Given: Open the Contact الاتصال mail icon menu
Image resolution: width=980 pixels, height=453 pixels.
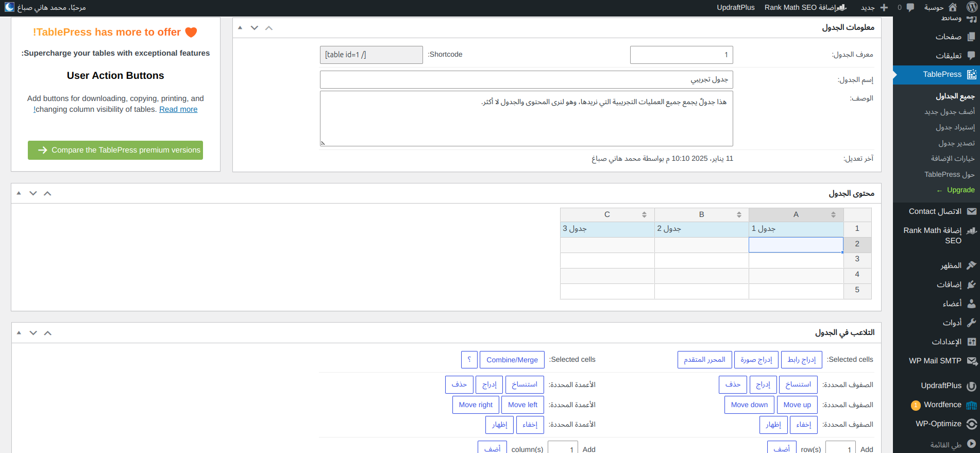Looking at the screenshot, I should point(971,211).
